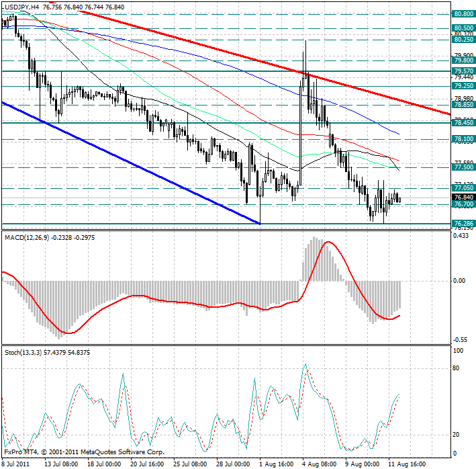Select the Stochastic 80 level label
The image size is (476, 469).
[x=455, y=368]
